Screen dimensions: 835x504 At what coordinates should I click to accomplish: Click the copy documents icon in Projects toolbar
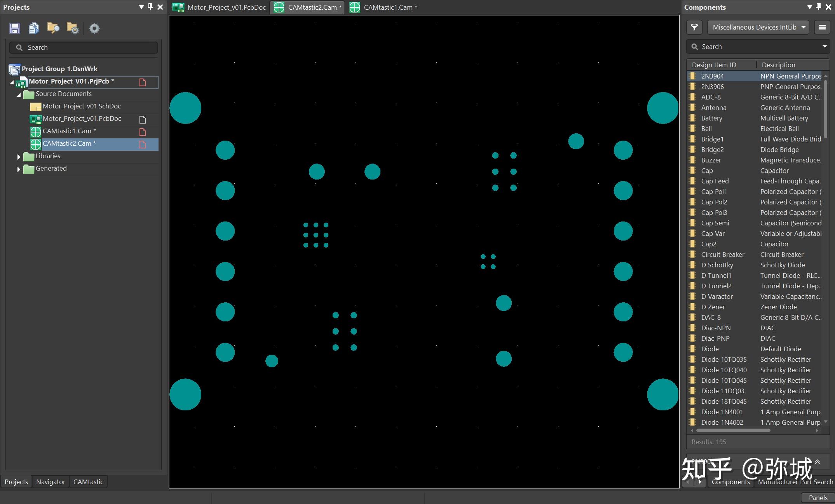point(34,28)
